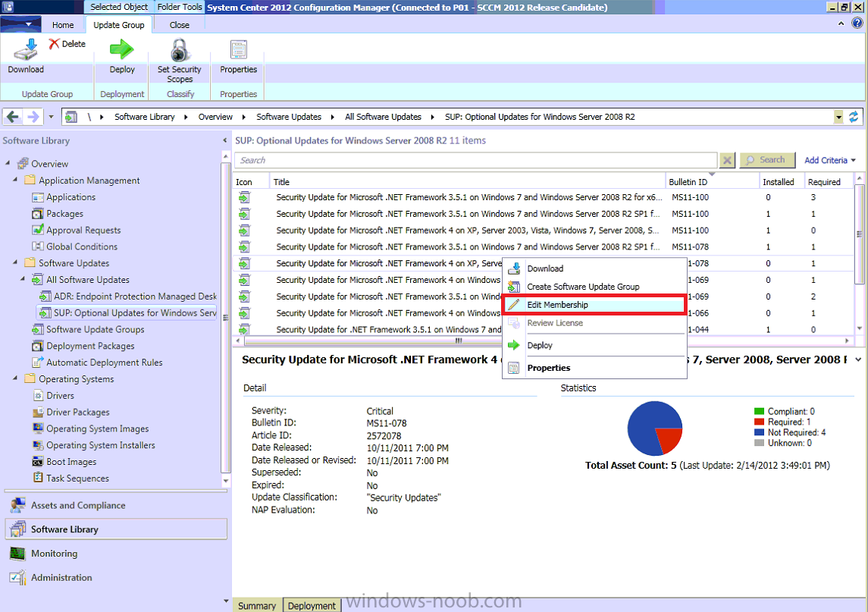Click the All Software Updates breadcrumb
The width and height of the screenshot is (868, 612).
pos(383,117)
